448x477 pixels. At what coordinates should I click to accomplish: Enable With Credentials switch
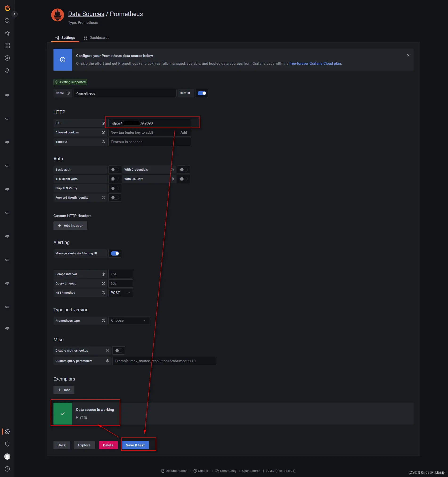pos(184,170)
